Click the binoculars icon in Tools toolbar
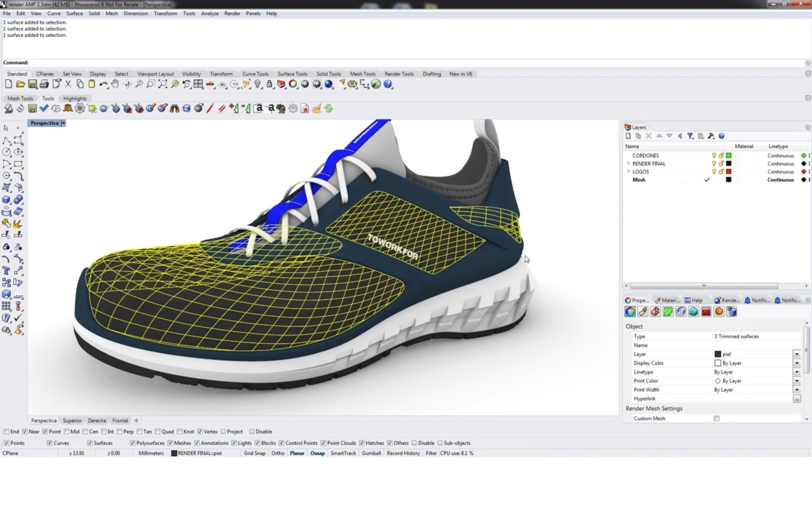 (174, 109)
